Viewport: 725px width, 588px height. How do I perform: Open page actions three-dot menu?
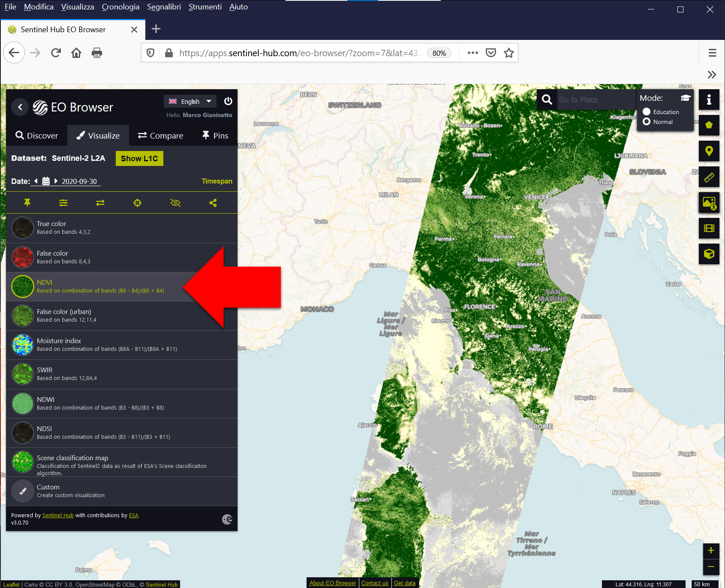coord(472,53)
